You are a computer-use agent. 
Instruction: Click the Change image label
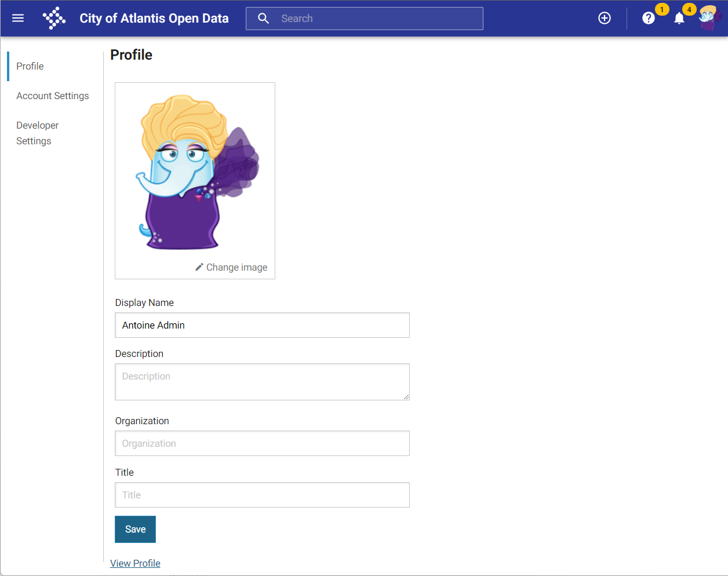point(237,267)
